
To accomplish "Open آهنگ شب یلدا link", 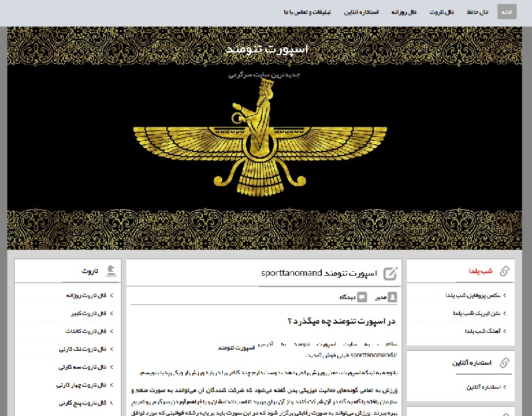I will (483, 331).
